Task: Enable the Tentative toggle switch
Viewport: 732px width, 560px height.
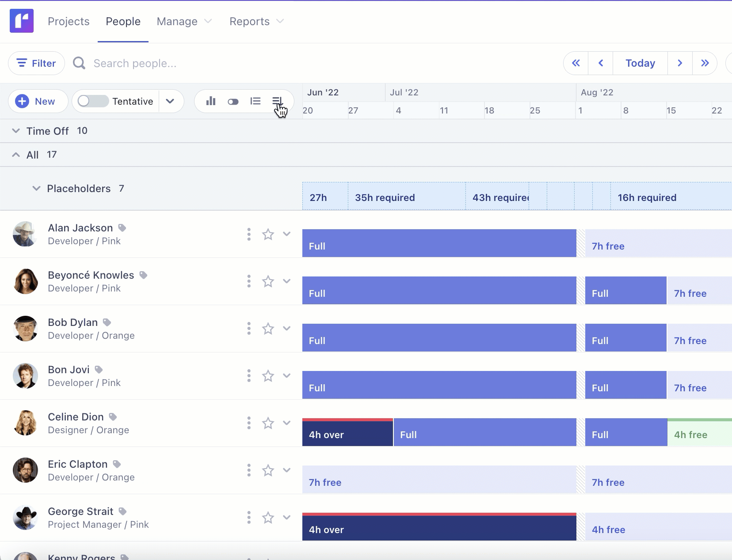Action: 92,101
